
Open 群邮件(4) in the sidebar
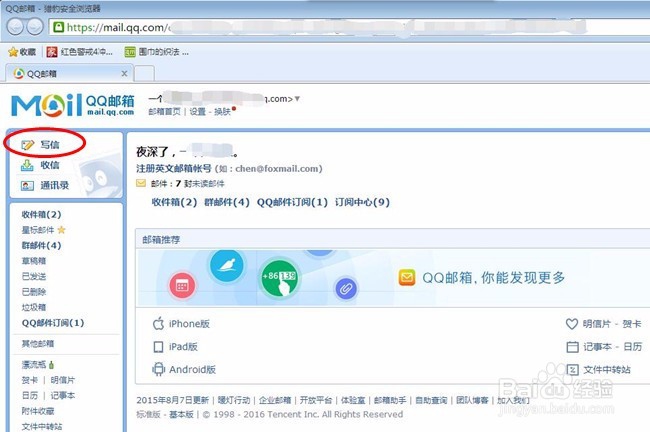coord(41,245)
